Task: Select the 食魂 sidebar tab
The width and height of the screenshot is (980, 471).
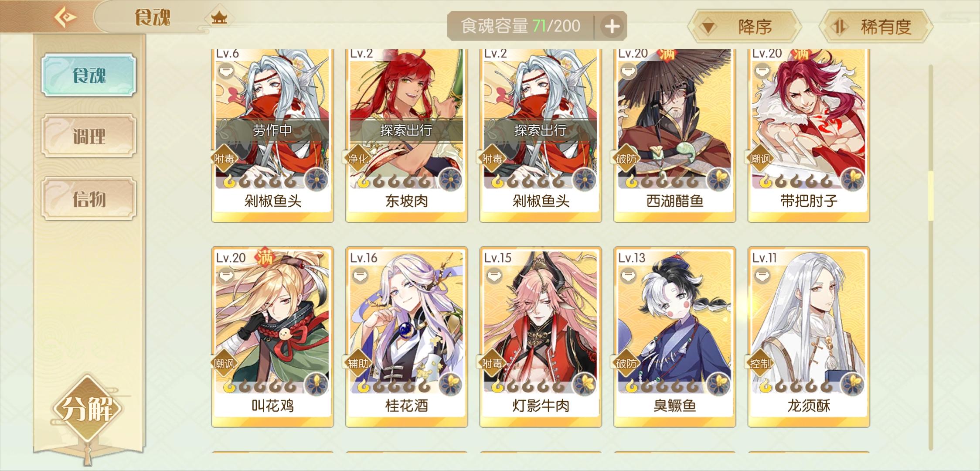Action: pos(89,75)
